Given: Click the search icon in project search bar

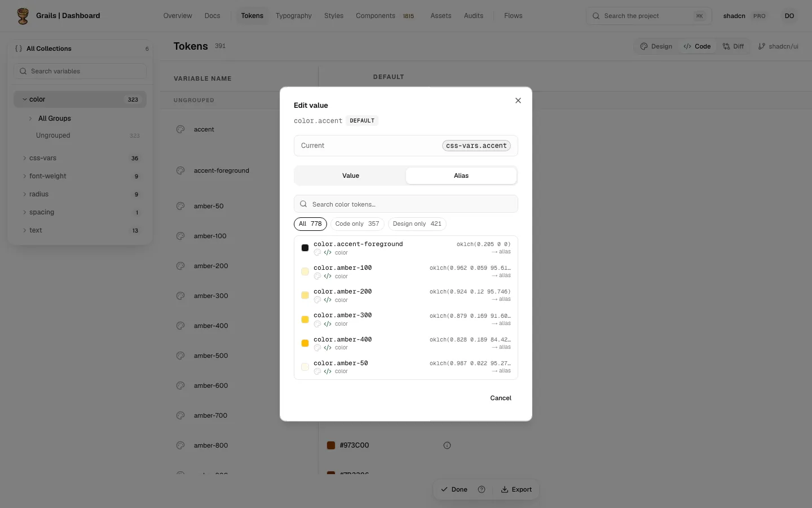Looking at the screenshot, I should [596, 16].
